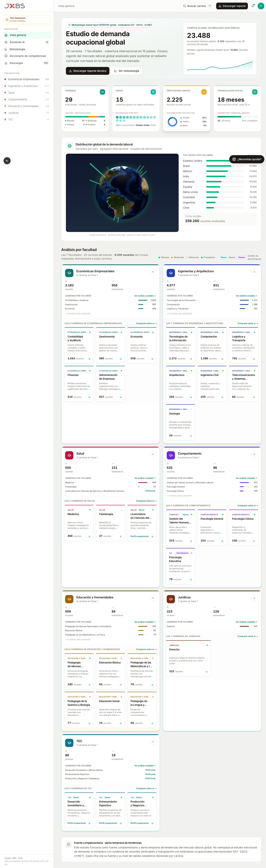The image size is (266, 868).
Task: Click arrow on Educación Inicial card
Action: [x=121, y=723]
